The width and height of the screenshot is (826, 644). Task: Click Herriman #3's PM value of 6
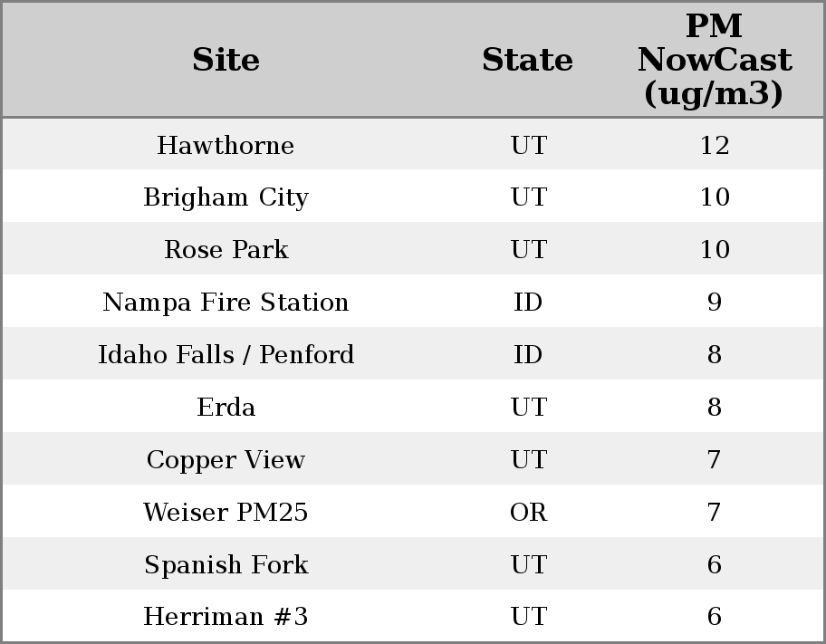pos(714,617)
